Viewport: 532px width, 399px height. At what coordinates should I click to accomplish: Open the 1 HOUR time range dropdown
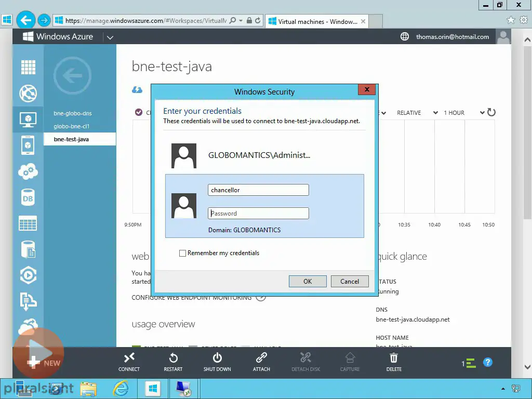[464, 113]
